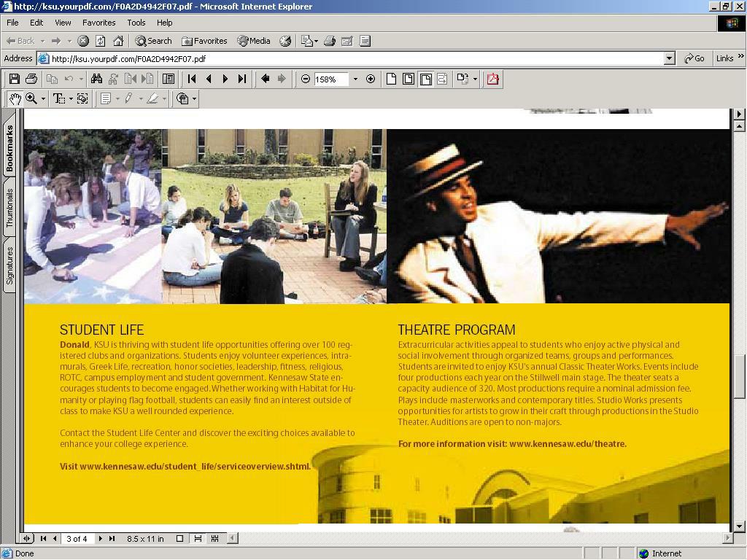747x560 pixels.
Task: Select the Graphics Select tool
Action: click(x=82, y=98)
